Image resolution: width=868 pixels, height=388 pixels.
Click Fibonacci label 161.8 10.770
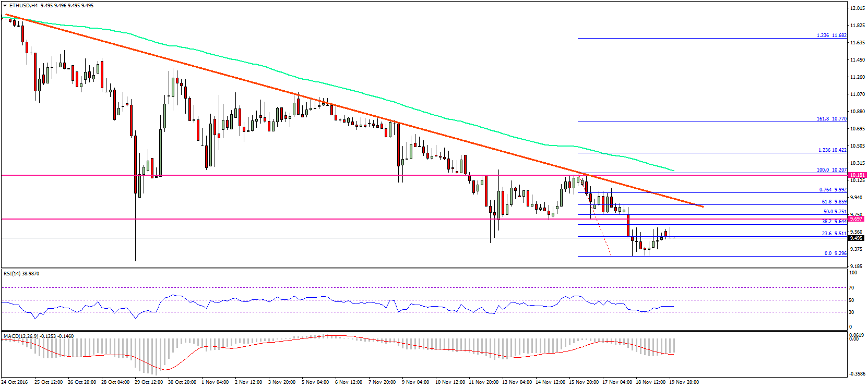coord(831,119)
